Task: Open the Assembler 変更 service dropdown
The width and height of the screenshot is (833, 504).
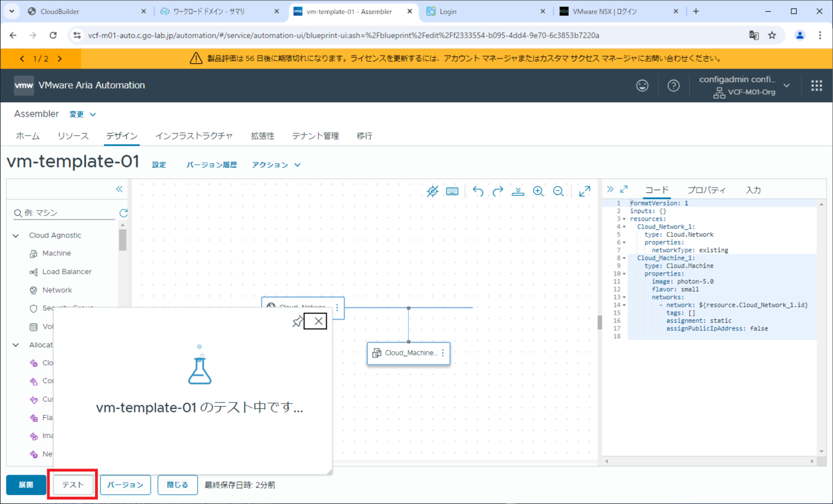Action: point(83,114)
